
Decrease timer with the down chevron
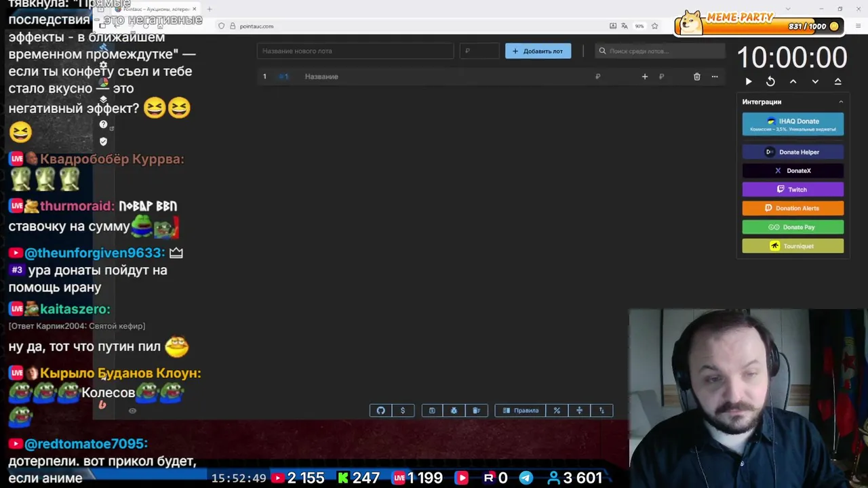pyautogui.click(x=815, y=81)
